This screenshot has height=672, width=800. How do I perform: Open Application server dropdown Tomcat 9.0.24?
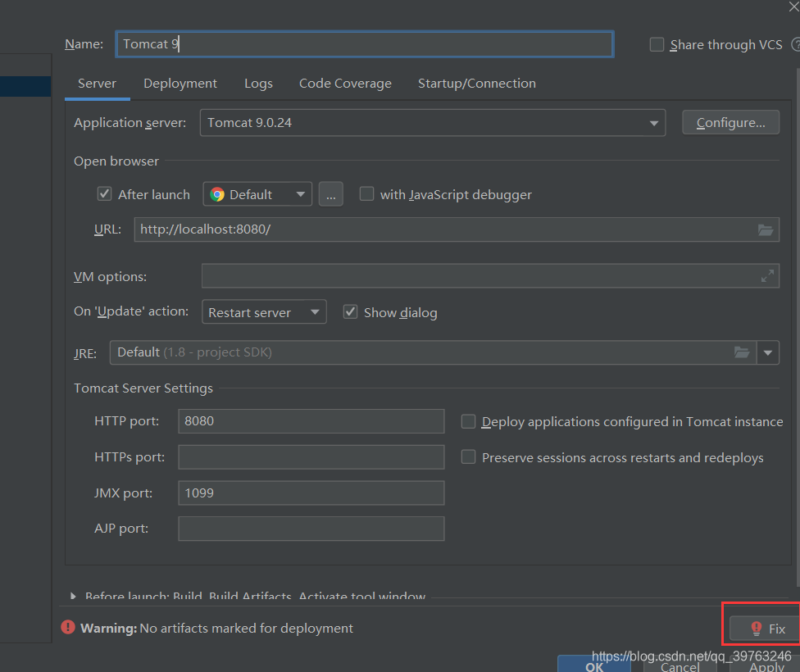[x=433, y=122]
